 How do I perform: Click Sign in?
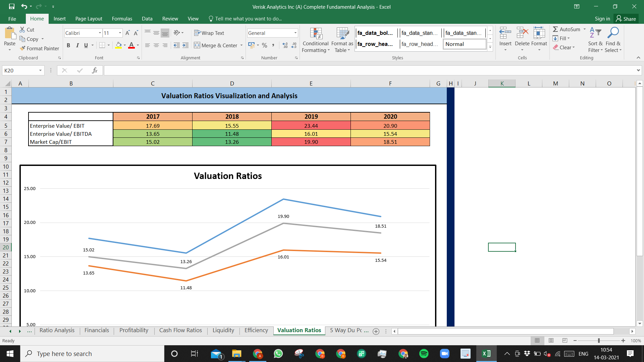pos(602,19)
